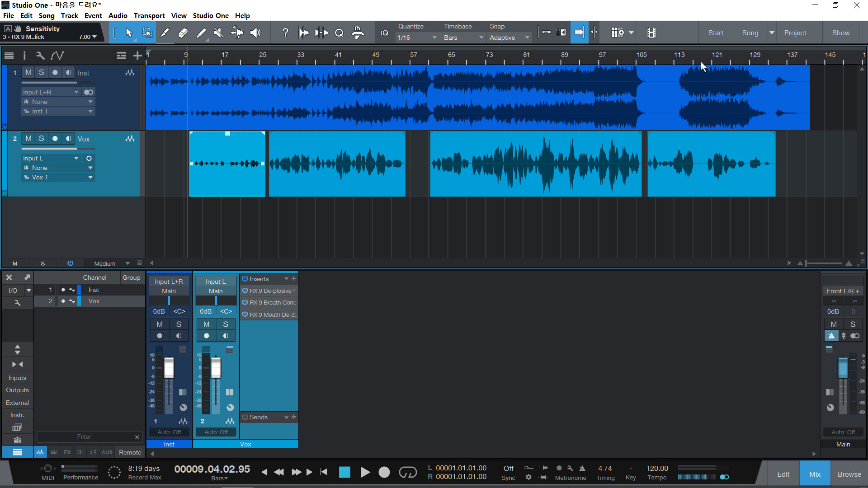The width and height of the screenshot is (868, 488).
Task: Click the Vox channel volume fader
Action: [x=216, y=367]
